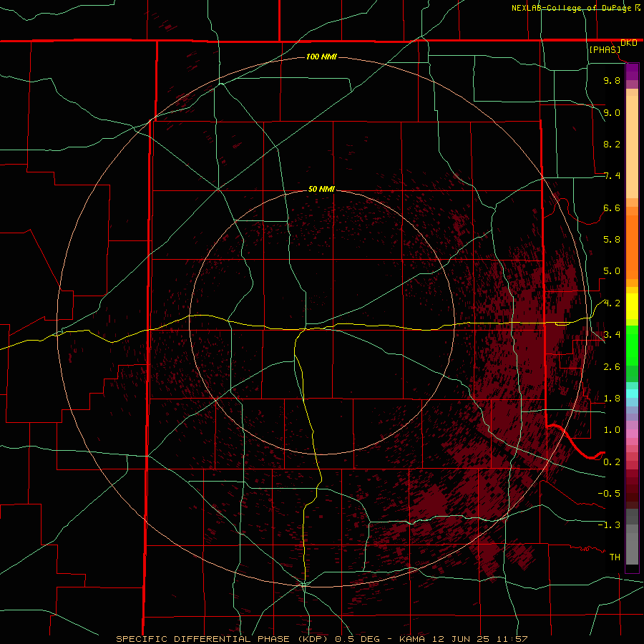Image resolution: width=644 pixels, height=644 pixels.
Task: Pick the gray color band beside TH
Action: [x=632, y=549]
